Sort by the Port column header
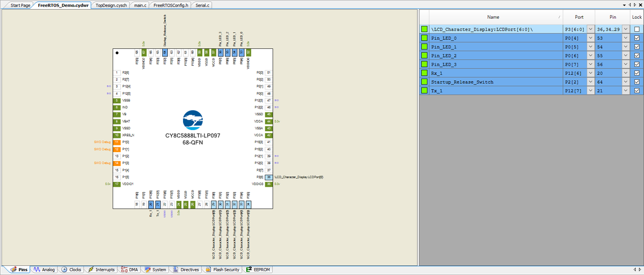Image resolution: width=644 pixels, height=275 pixels. click(579, 17)
